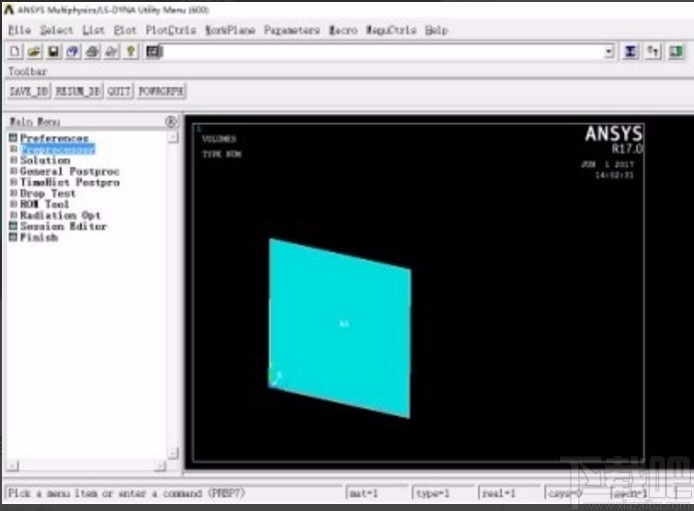Viewport: 694px width, 511px height.
Task: Click the Open ANSYS File folder icon
Action: tap(34, 52)
